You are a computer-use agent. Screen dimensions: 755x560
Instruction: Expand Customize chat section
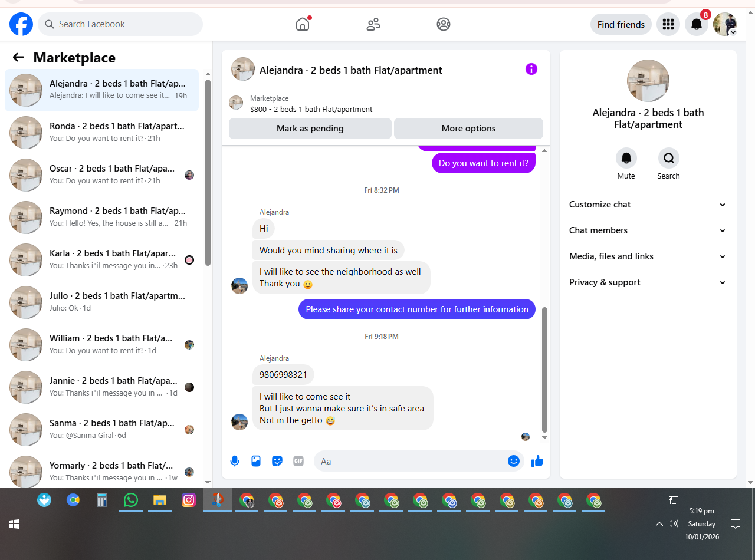coord(648,205)
